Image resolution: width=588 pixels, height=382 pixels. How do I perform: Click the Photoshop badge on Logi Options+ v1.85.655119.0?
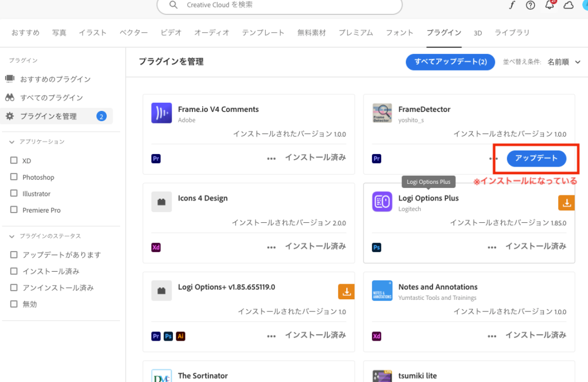point(168,336)
